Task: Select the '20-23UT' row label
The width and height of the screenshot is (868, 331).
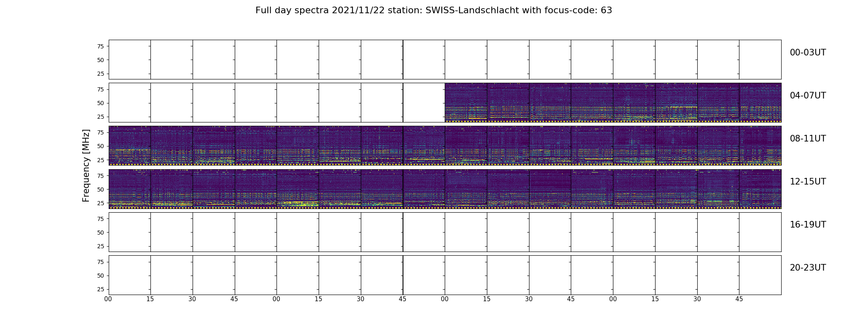Action: pyautogui.click(x=808, y=268)
